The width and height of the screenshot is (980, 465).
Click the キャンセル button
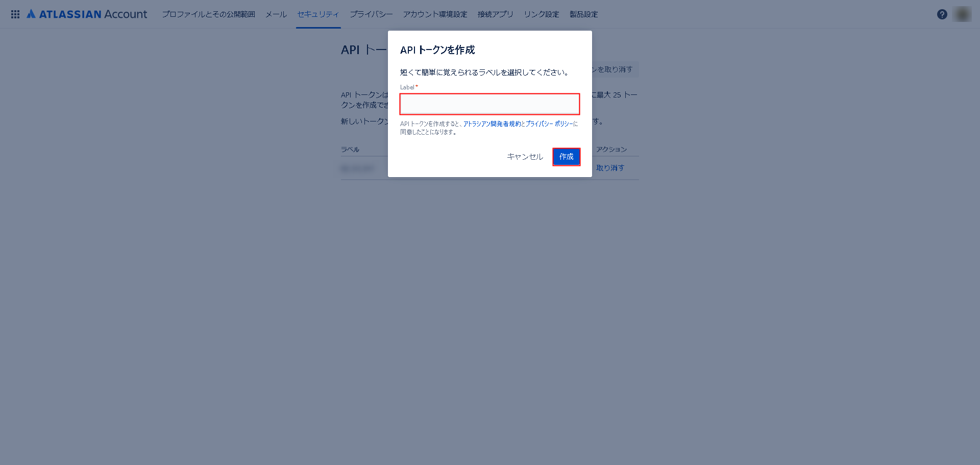[525, 157]
